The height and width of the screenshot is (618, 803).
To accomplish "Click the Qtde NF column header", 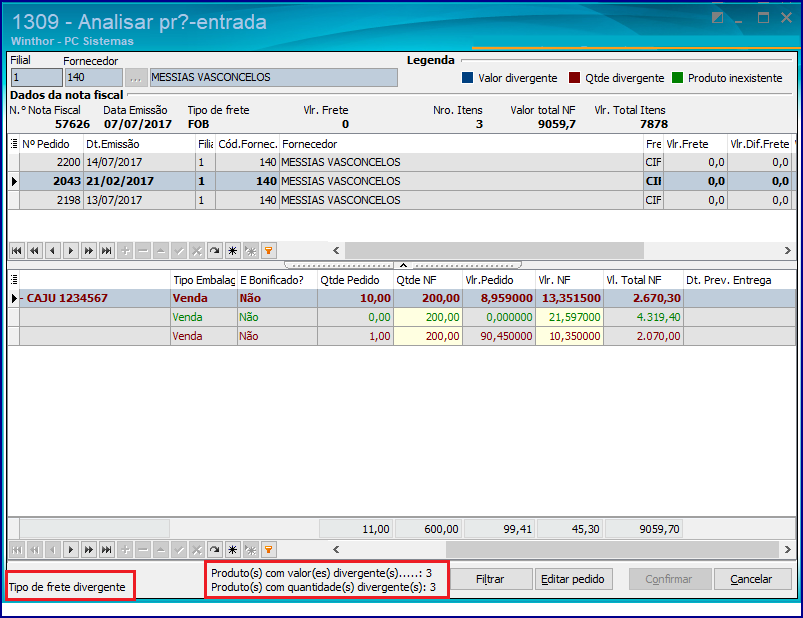I will click(x=428, y=280).
